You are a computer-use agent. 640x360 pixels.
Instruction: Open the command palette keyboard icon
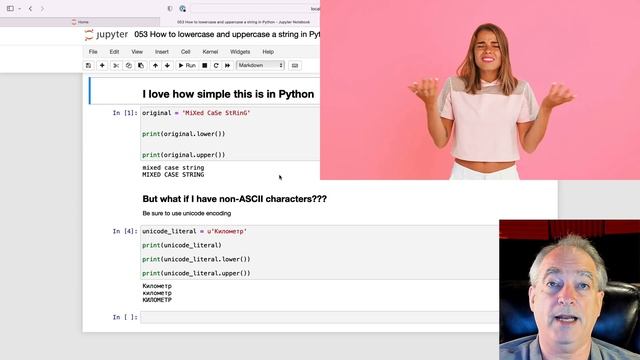coord(295,65)
